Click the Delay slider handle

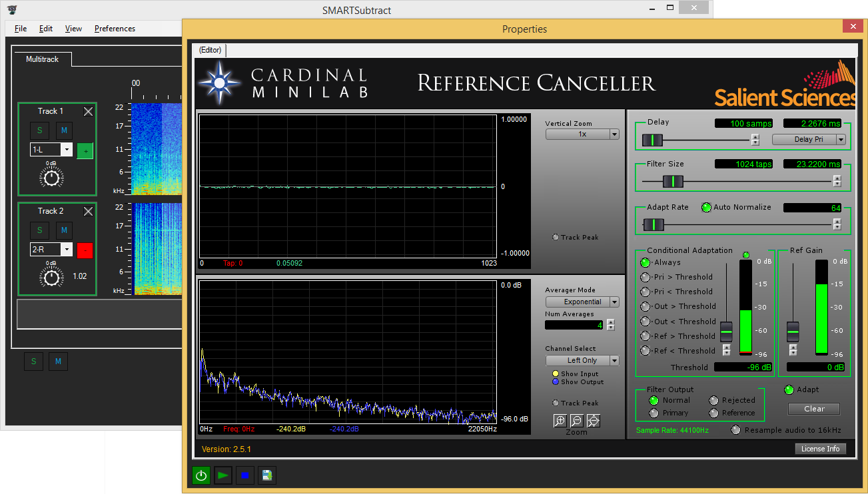(x=652, y=140)
